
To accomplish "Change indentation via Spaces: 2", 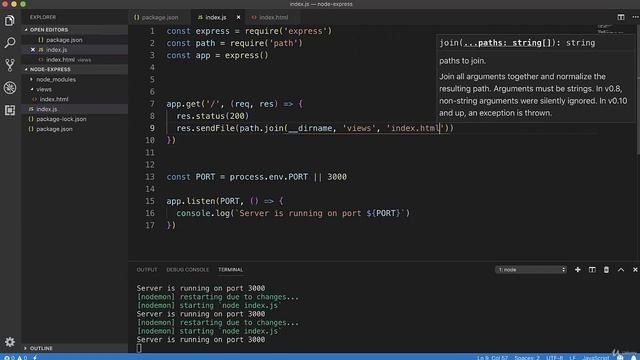I will [x=527, y=358].
